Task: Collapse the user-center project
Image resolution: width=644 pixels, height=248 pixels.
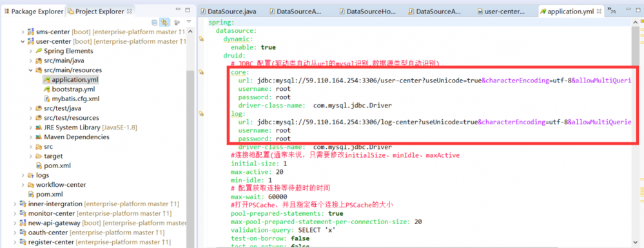Action: (22, 41)
